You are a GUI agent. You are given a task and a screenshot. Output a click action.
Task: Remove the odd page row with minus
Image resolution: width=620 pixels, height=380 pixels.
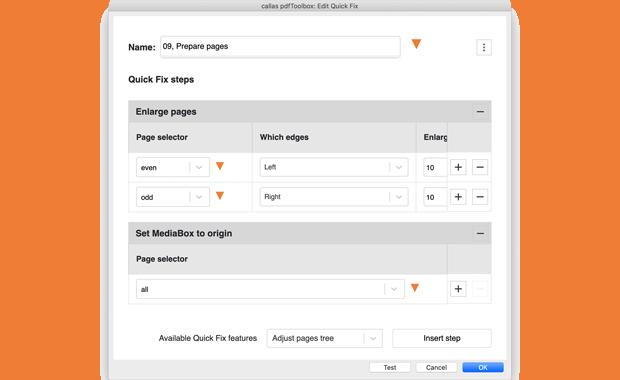[x=480, y=197]
